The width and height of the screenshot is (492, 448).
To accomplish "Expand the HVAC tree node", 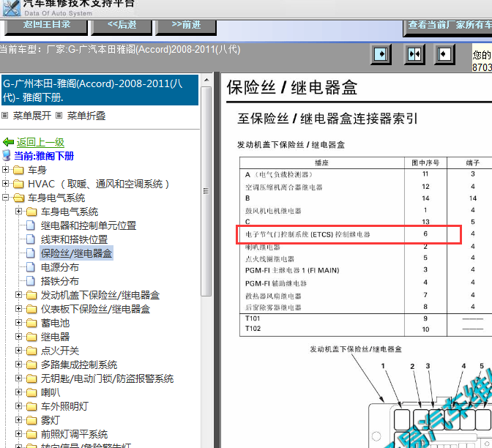I will pyautogui.click(x=5, y=183).
